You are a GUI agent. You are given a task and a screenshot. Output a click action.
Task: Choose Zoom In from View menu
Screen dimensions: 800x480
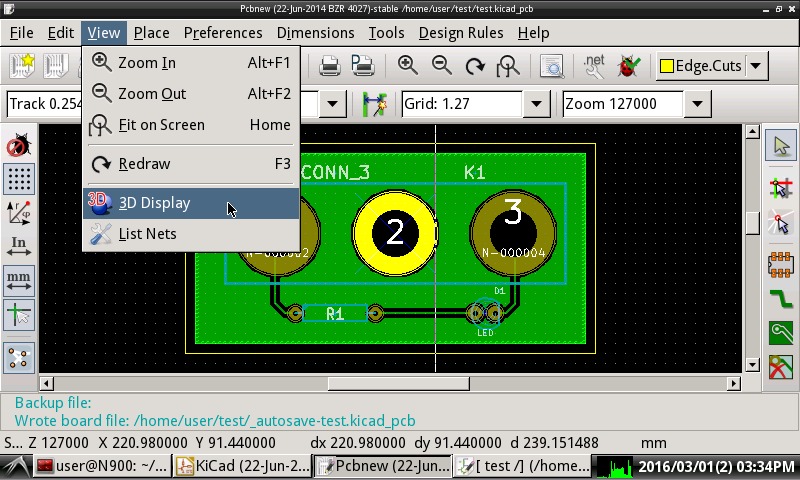[x=191, y=63]
